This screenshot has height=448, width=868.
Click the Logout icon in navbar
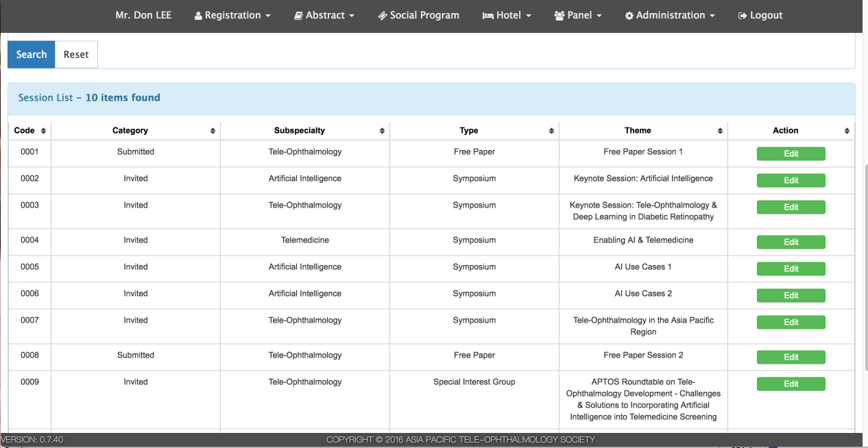[x=742, y=16]
